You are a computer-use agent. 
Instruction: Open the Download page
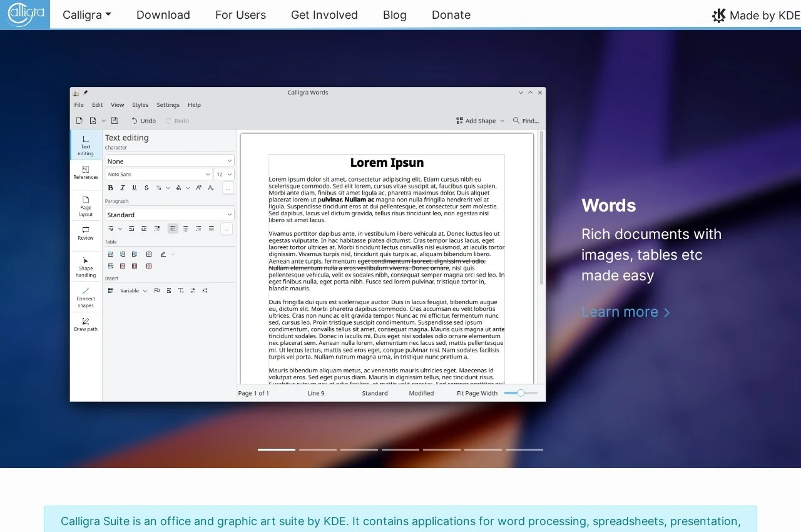pos(163,15)
